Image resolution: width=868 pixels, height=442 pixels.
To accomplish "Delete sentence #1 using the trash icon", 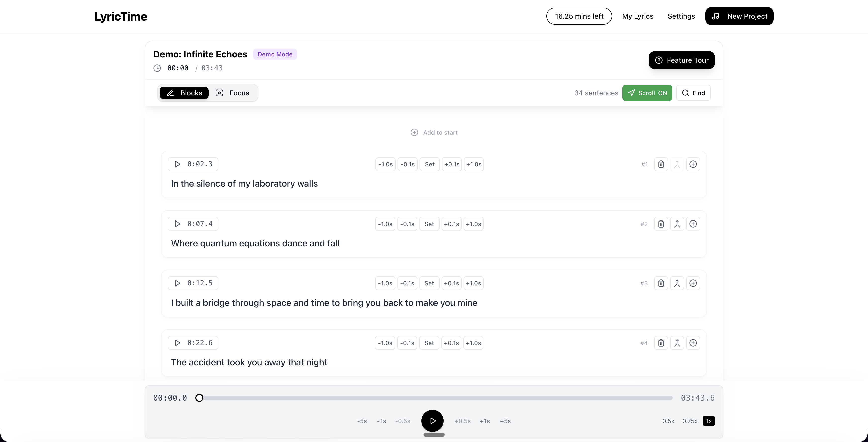I will pyautogui.click(x=661, y=164).
